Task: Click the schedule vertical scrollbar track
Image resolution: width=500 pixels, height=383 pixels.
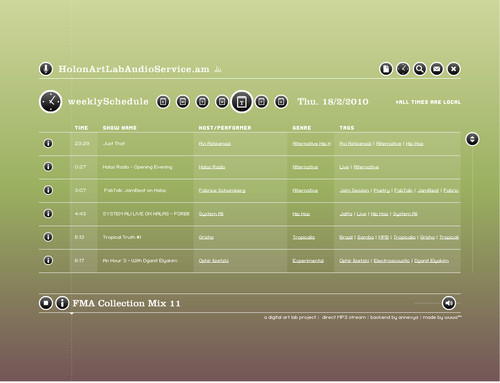Action: (472, 209)
